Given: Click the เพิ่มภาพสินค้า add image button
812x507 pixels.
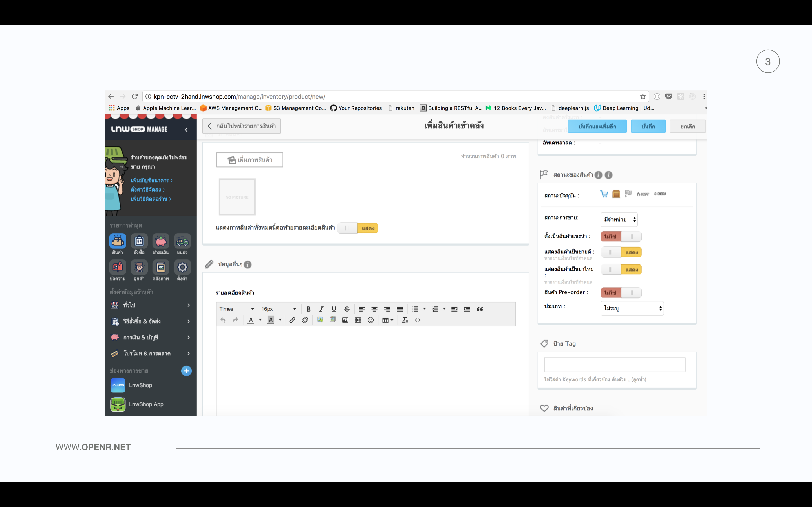Looking at the screenshot, I should click(249, 160).
